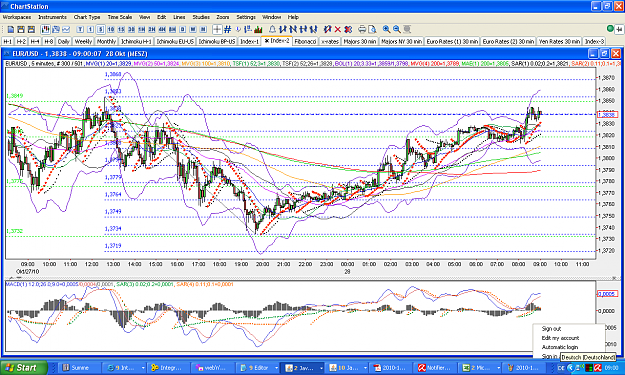Click the Windows Start button
Viewport: 625px width, 375px height.
click(24, 367)
